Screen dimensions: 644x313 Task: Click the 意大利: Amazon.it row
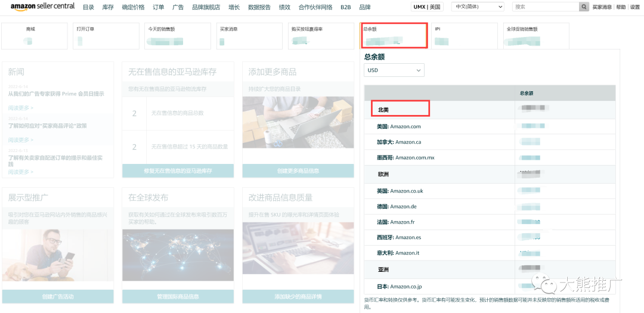click(490, 253)
